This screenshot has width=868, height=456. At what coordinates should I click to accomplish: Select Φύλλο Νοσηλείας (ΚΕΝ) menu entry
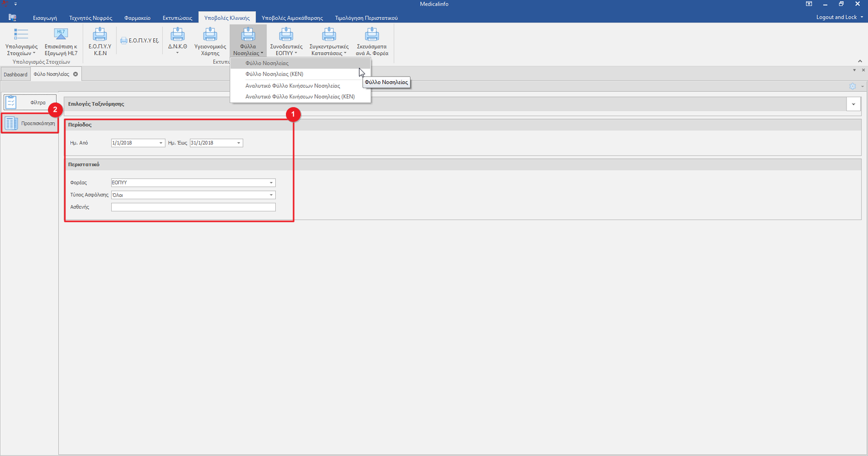[x=274, y=74]
